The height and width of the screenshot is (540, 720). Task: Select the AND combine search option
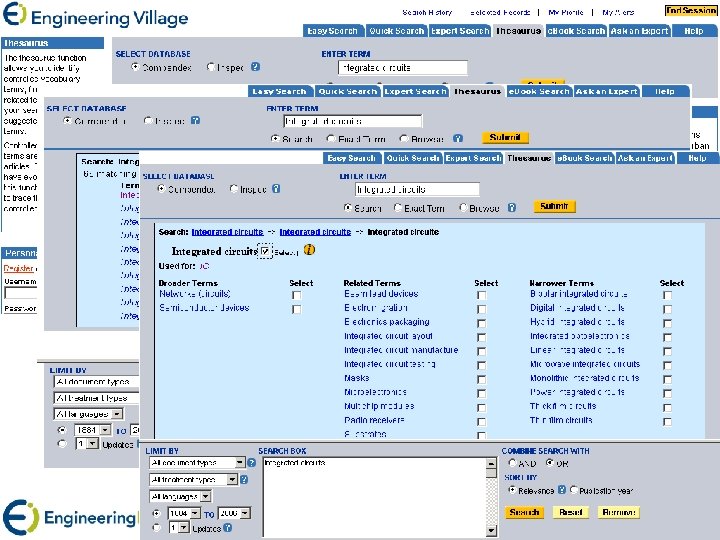pyautogui.click(x=512, y=463)
